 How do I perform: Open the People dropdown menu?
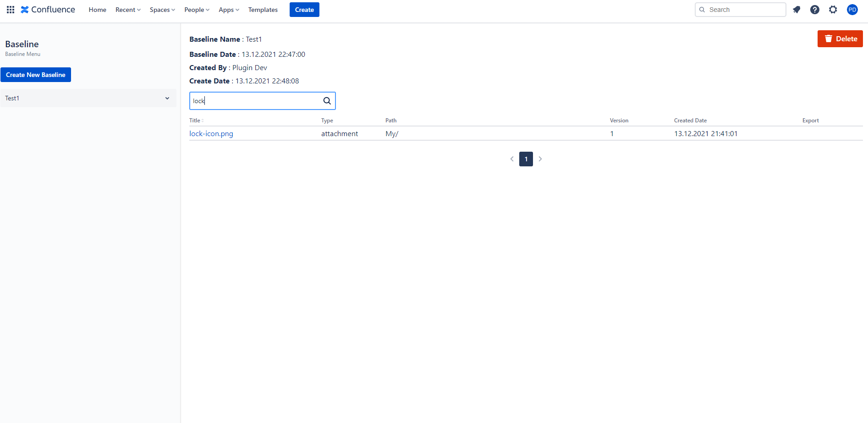197,10
